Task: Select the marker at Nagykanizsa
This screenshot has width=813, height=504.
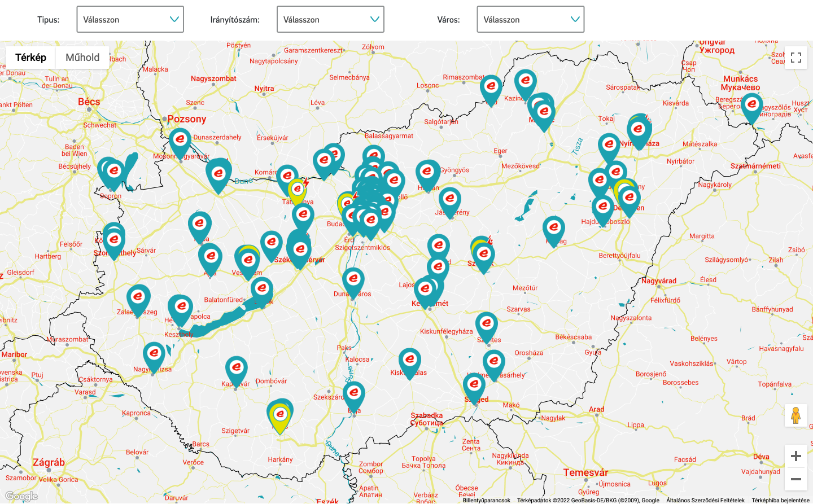Action: coord(154,358)
